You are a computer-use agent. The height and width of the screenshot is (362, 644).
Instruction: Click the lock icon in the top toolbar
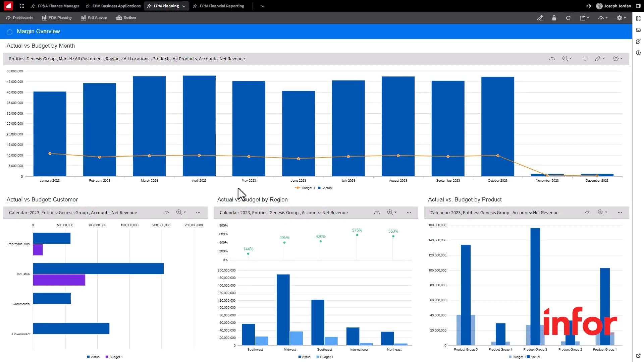[x=554, y=18]
